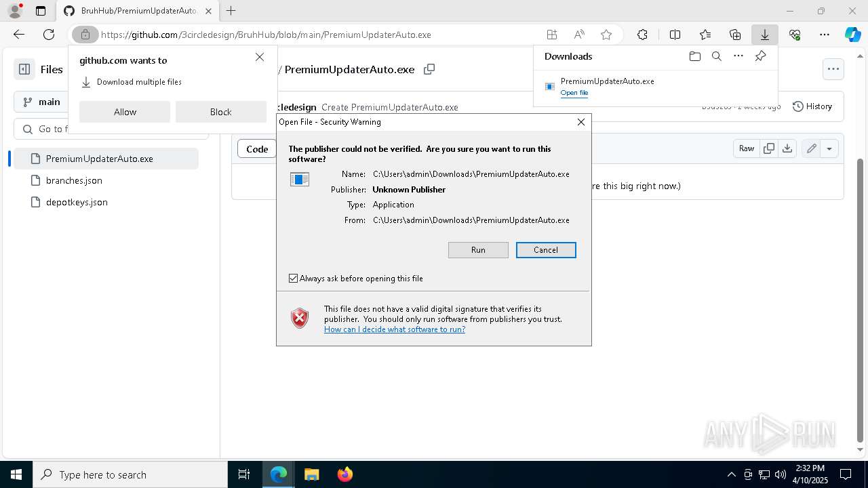Focus the browser address bar URL

point(266,35)
